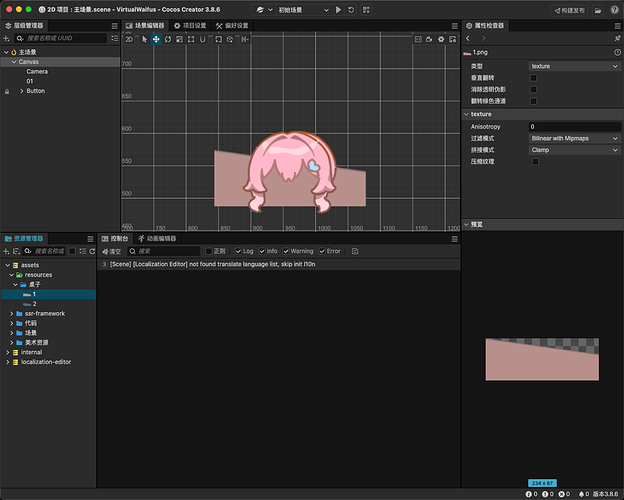Click the refresh preview button
This screenshot has width=624, height=500.
click(351, 10)
